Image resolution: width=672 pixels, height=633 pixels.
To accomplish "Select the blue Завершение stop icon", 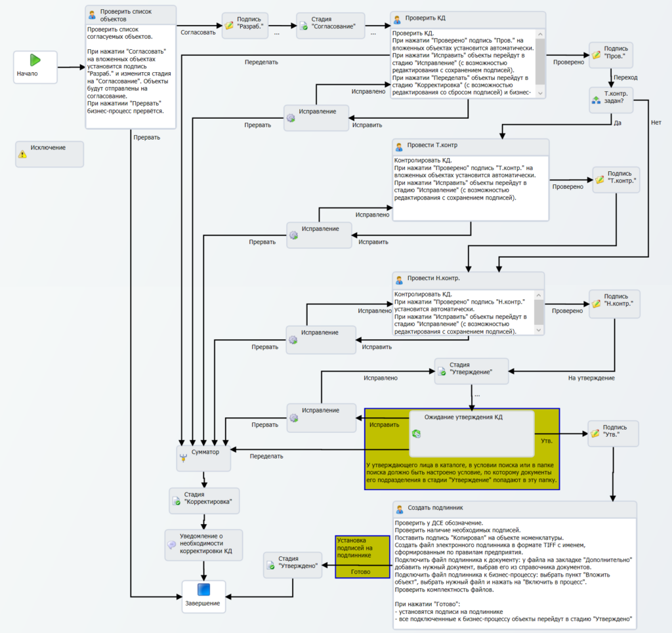I will [203, 590].
